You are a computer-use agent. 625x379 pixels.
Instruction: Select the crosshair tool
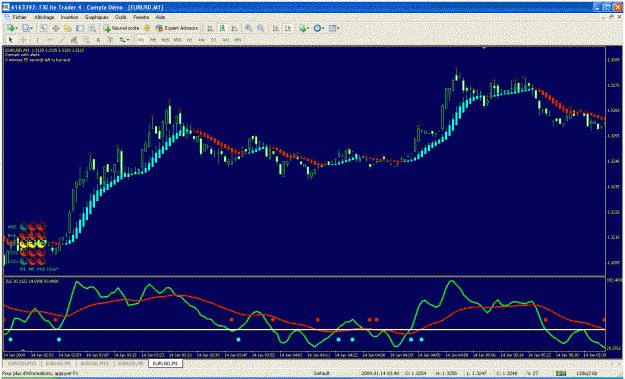pos(23,39)
